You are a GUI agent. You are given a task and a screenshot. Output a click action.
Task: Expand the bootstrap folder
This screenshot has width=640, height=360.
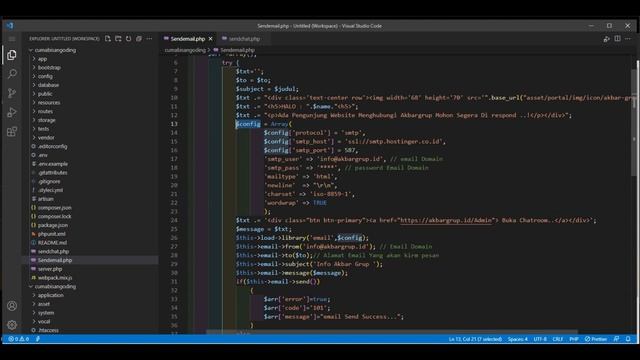point(49,68)
